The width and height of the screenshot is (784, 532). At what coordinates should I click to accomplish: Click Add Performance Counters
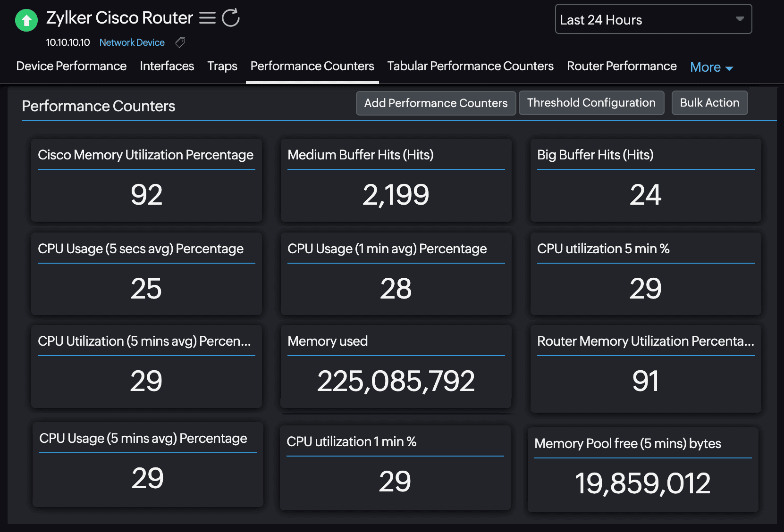[x=435, y=103]
